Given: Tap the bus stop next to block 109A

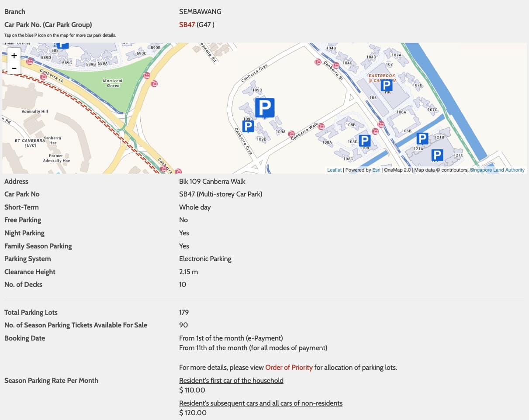Looking at the screenshot, I should pyautogui.click(x=291, y=134).
